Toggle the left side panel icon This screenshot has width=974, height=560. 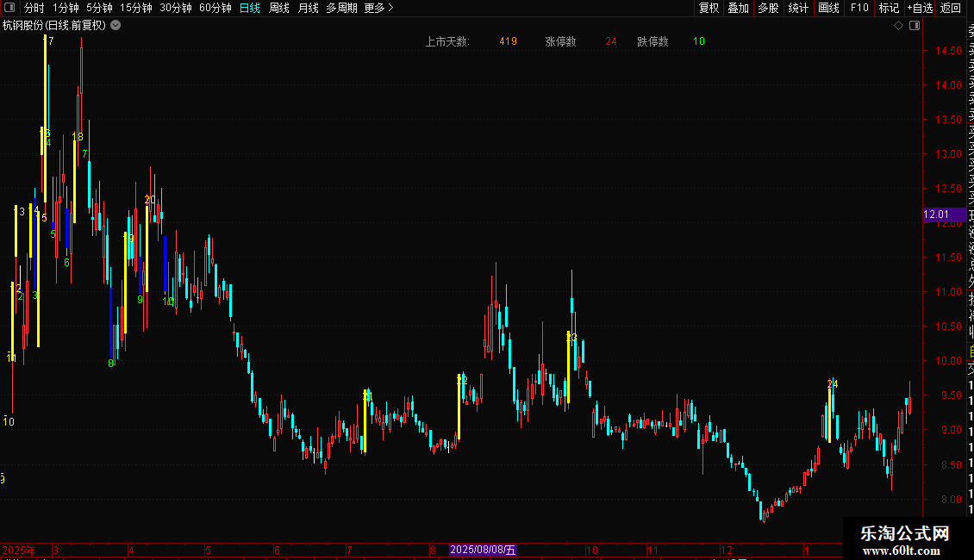(x=9, y=8)
